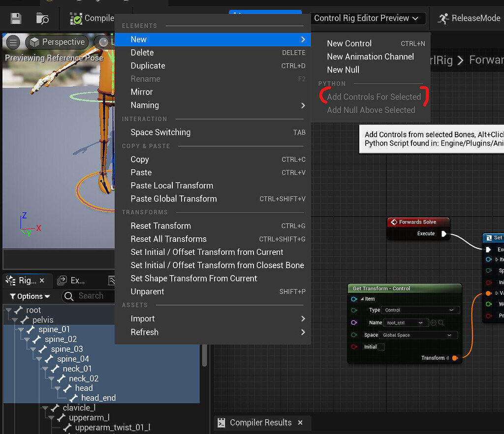
Task: Open the viewport options hamburger icon
Action: point(13,42)
